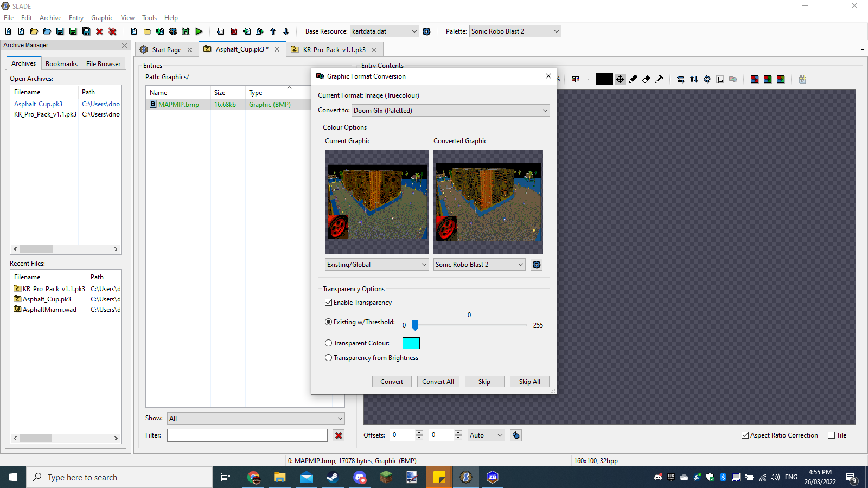Switch to Bookmarks tab in Archive Manager
This screenshot has height=488, width=868.
(61, 64)
